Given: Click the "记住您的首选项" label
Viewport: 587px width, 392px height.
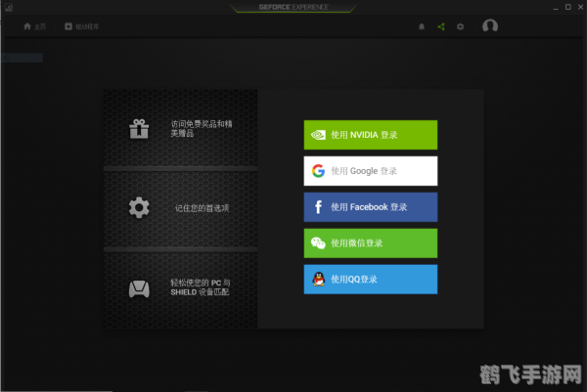Looking at the screenshot, I should (202, 208).
